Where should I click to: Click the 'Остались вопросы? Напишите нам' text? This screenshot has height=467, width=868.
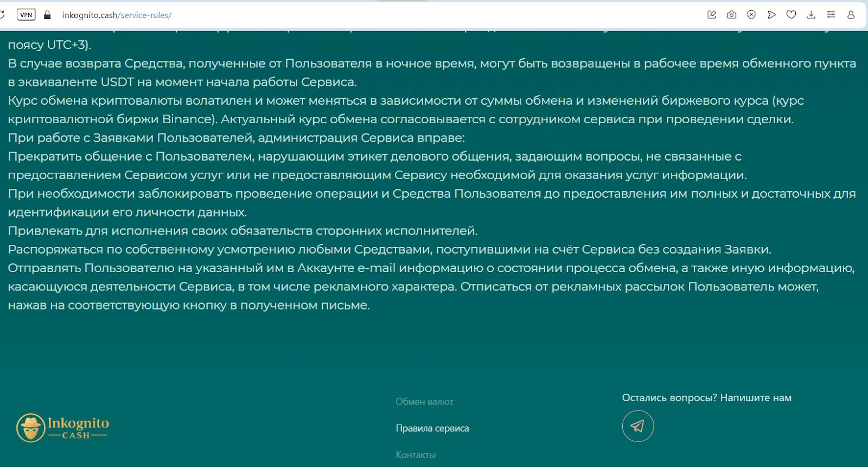(x=706, y=398)
